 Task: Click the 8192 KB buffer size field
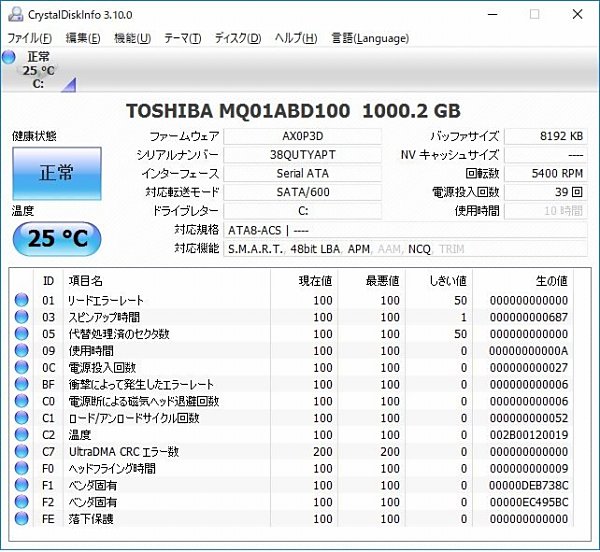pos(546,136)
